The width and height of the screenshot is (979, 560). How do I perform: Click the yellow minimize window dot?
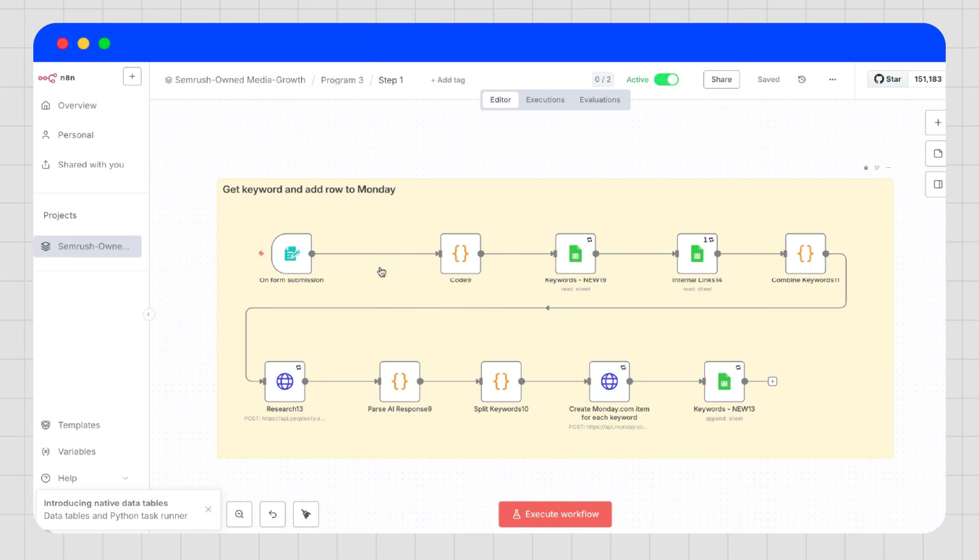(x=83, y=43)
